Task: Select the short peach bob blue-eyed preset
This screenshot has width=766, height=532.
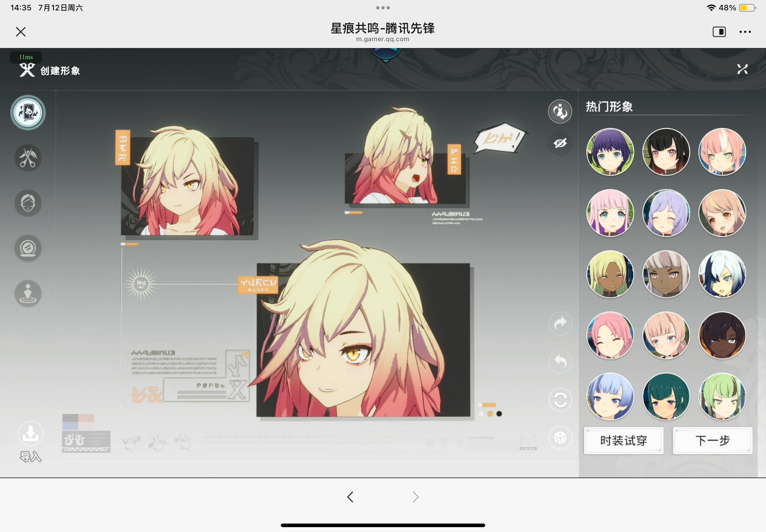Action: pos(666,335)
